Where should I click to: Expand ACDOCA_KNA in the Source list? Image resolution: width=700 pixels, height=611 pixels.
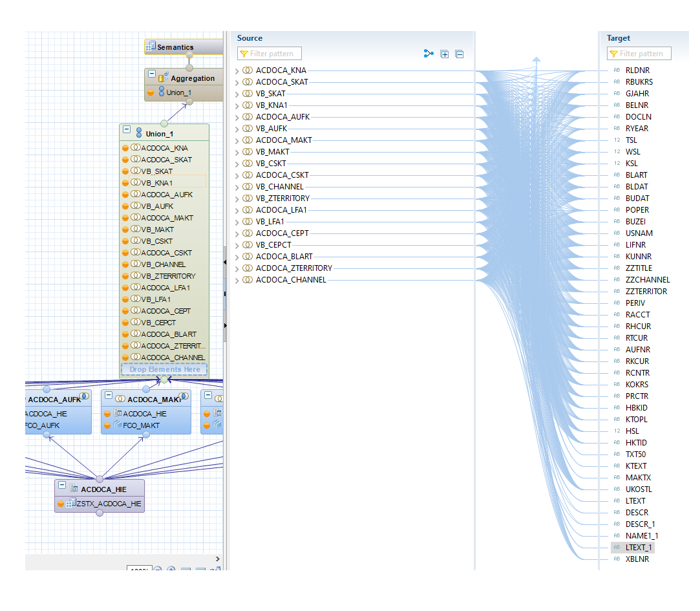point(237,70)
